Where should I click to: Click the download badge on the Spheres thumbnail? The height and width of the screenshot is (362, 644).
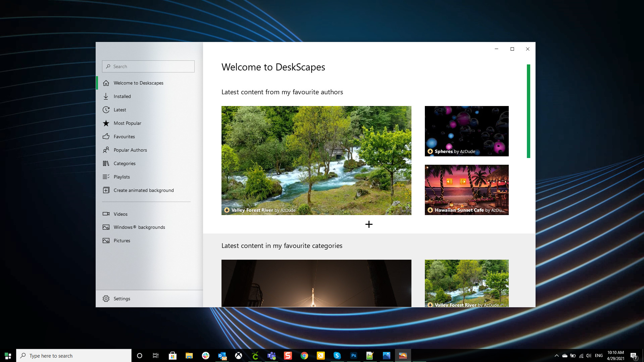point(430,151)
